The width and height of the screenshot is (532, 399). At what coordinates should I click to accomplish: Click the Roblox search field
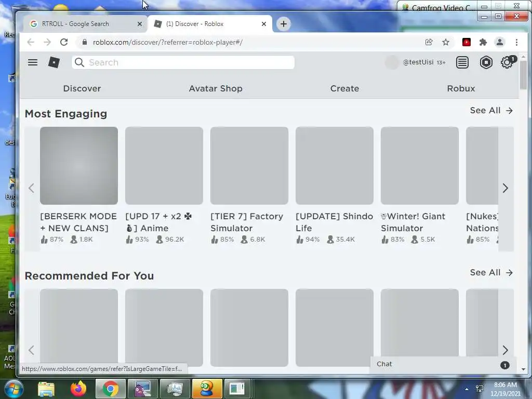coord(183,62)
